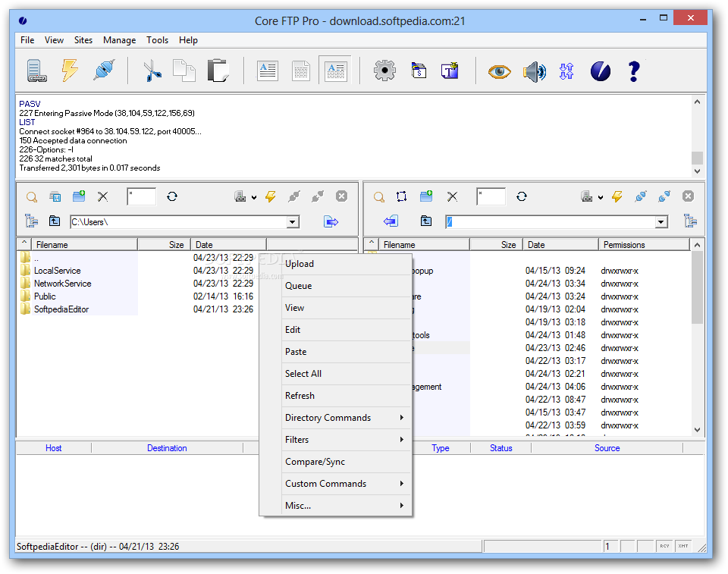Open the File menu
728x574 pixels.
point(27,40)
